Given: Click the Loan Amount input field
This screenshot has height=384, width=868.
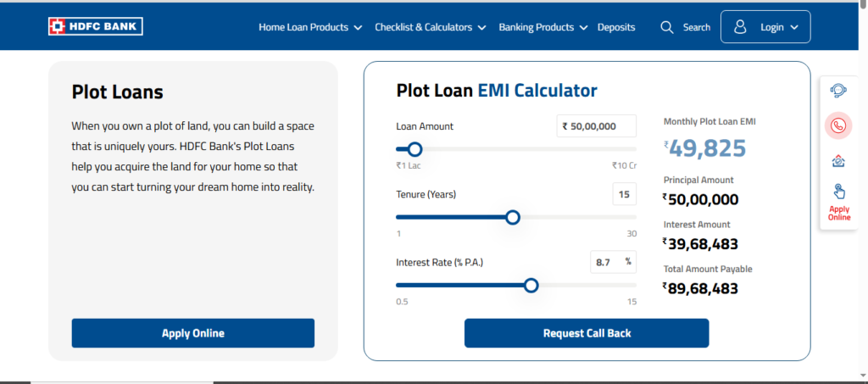Looking at the screenshot, I should pos(597,126).
